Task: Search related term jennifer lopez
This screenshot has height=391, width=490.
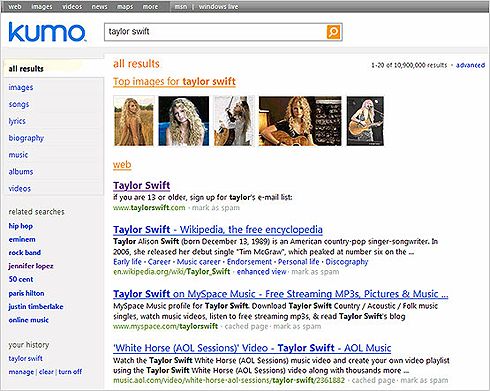Action: [x=31, y=266]
